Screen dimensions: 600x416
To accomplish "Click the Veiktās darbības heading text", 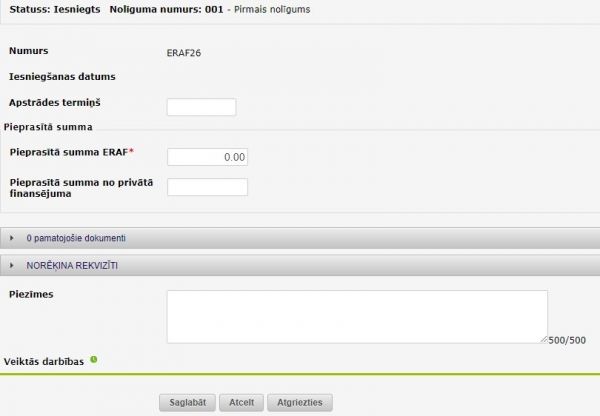I will 45,360.
